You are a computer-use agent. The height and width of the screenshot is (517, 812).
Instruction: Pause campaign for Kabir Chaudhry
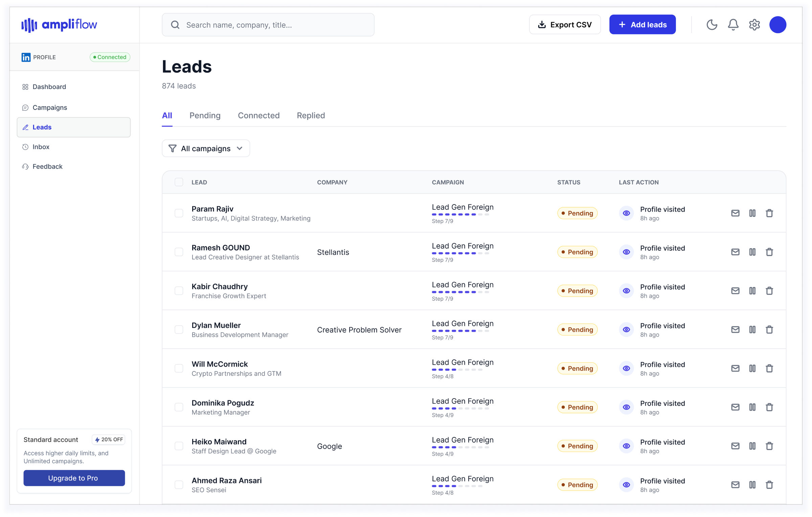pos(752,291)
